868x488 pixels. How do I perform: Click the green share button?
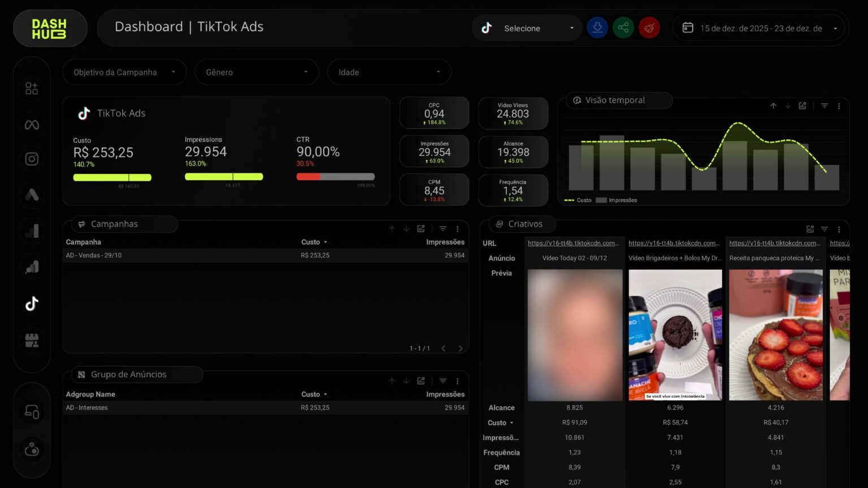623,28
